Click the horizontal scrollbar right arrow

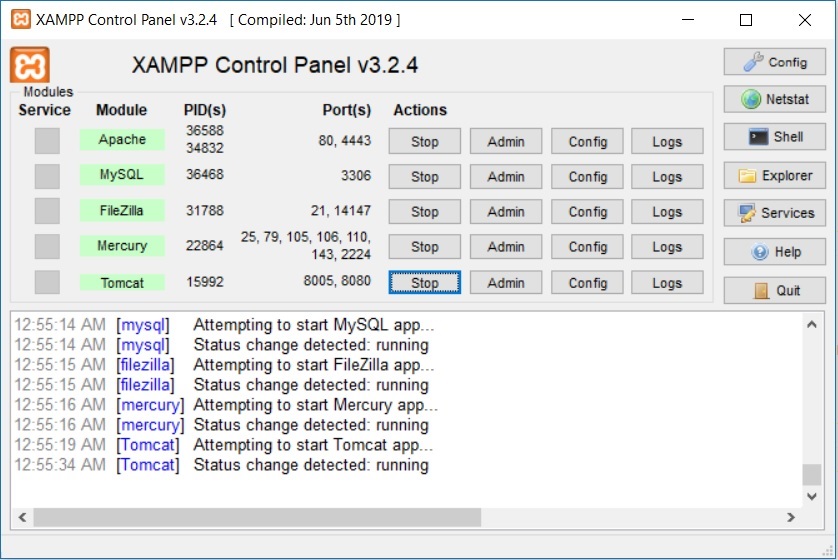coord(791,517)
